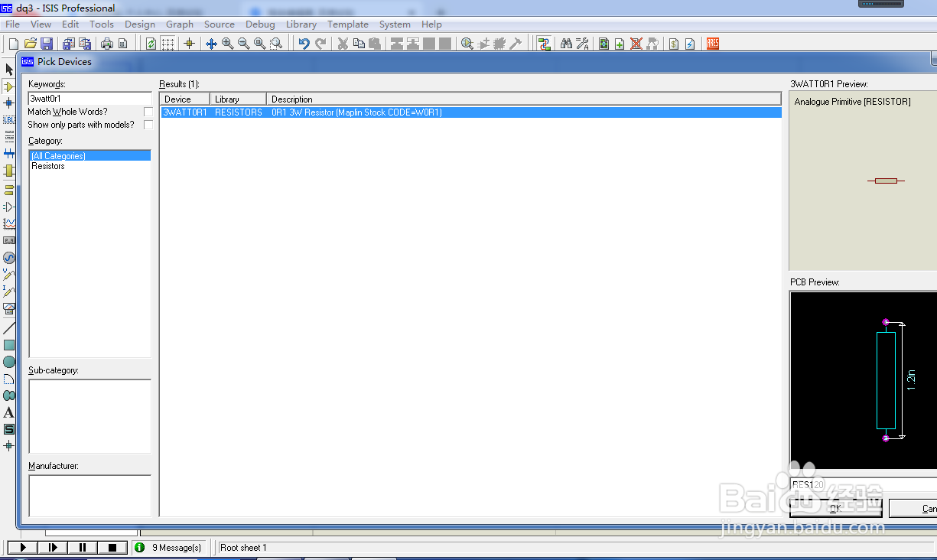The height and width of the screenshot is (560, 937).
Task: Click the OK button in Pick Devices
Action: coord(836,508)
